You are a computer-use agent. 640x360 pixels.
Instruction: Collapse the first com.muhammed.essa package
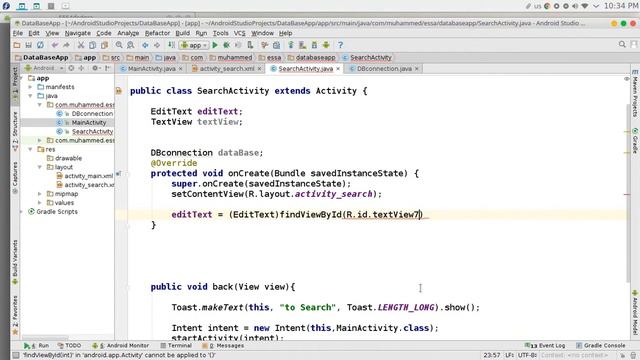tap(40, 105)
